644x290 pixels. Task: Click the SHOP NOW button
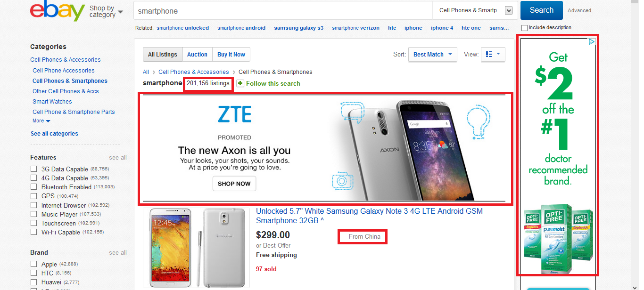[234, 184]
